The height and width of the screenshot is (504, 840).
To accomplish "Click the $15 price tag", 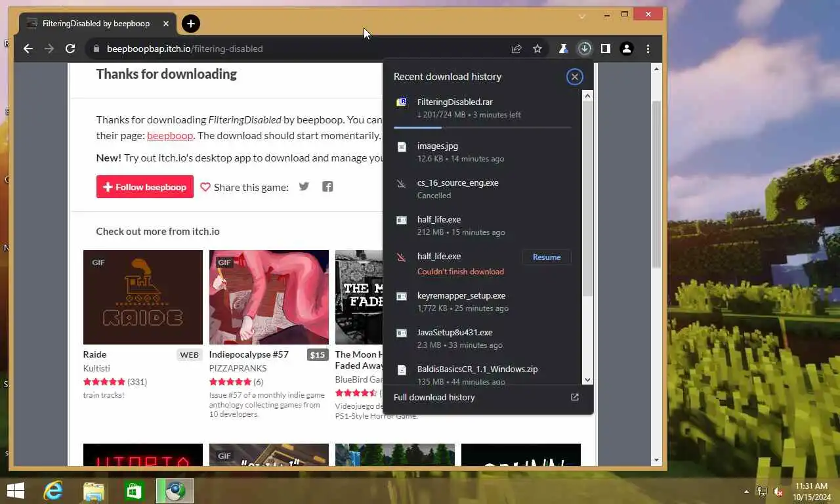I will (x=318, y=355).
